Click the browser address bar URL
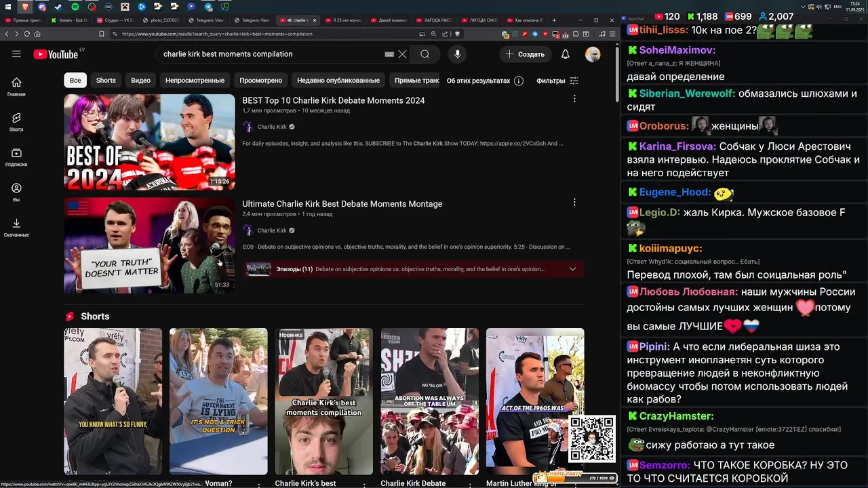This screenshot has height=488, width=868. (x=217, y=34)
